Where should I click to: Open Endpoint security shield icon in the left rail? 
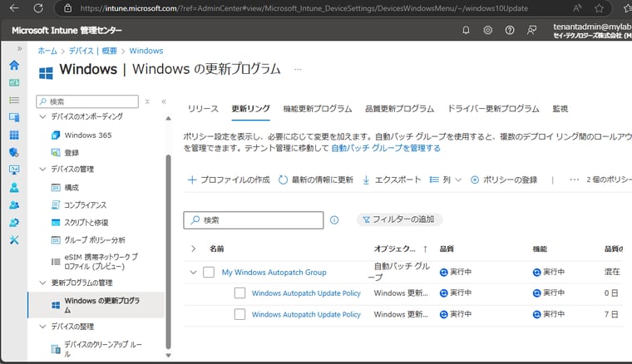coord(14,152)
